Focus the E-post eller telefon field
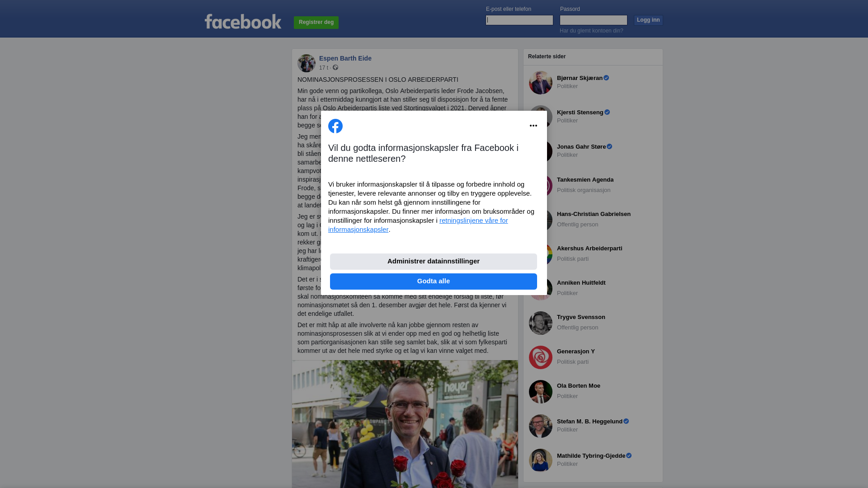868x488 pixels. point(519,20)
